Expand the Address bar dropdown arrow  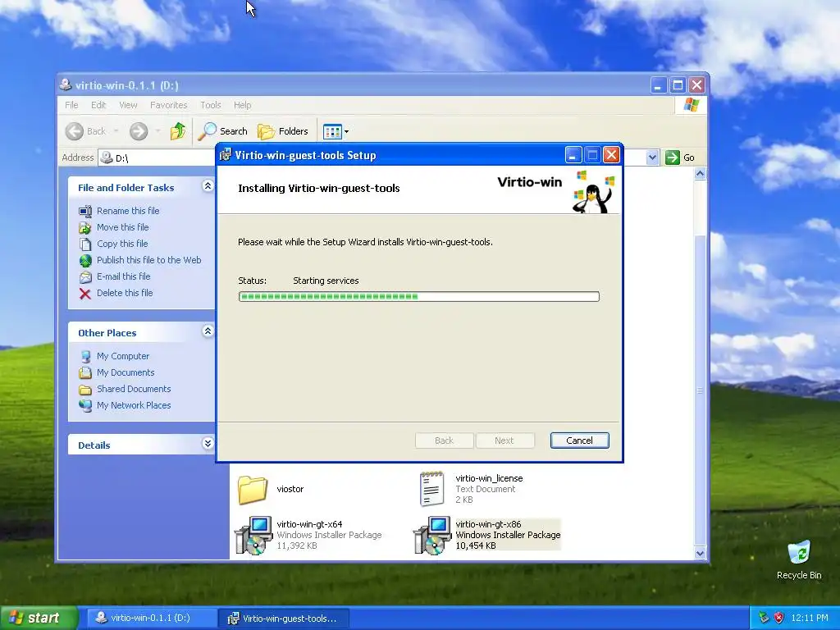(x=652, y=157)
